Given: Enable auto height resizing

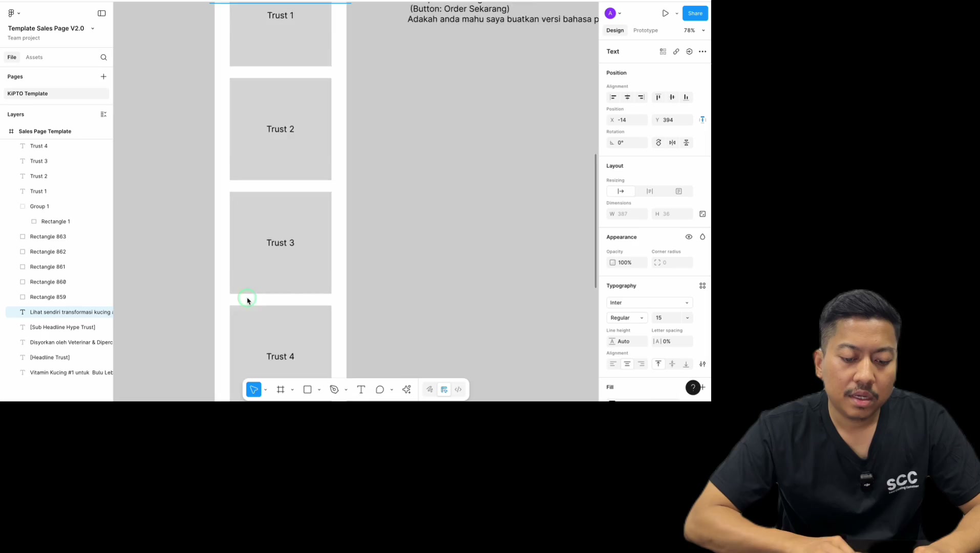Looking at the screenshot, I should pos(650,192).
